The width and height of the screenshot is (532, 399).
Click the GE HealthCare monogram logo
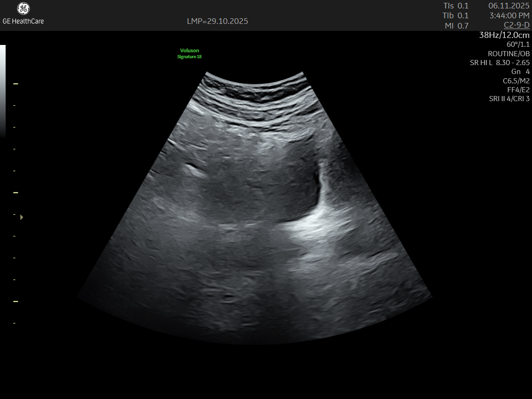pyautogui.click(x=23, y=9)
